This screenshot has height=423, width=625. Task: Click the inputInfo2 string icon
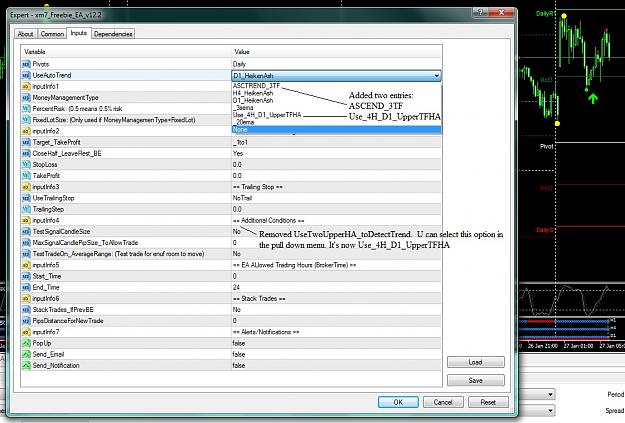26,131
